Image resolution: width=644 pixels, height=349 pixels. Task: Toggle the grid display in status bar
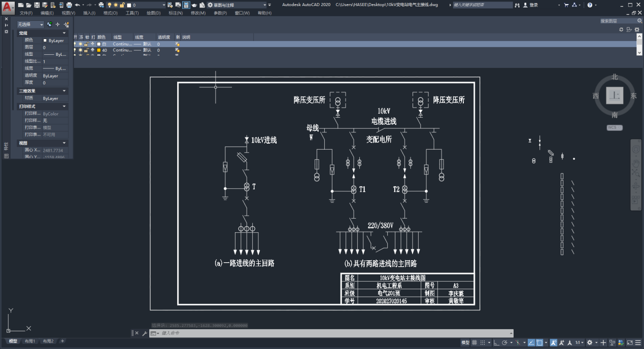coord(474,343)
